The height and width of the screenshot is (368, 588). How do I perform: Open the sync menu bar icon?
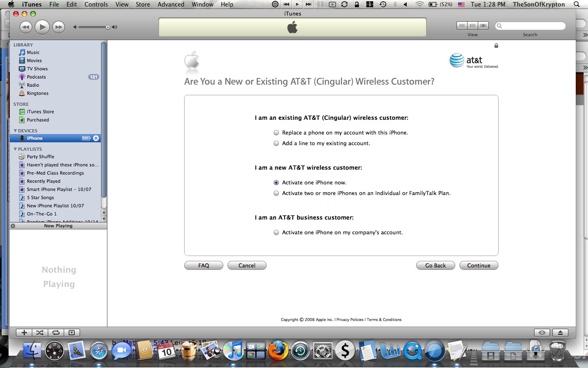tap(344, 4)
